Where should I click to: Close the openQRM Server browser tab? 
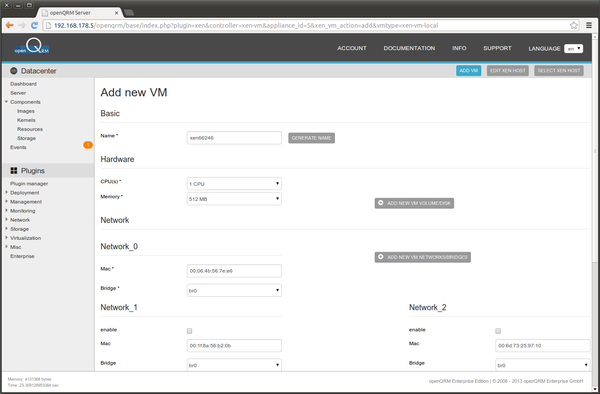coord(117,13)
